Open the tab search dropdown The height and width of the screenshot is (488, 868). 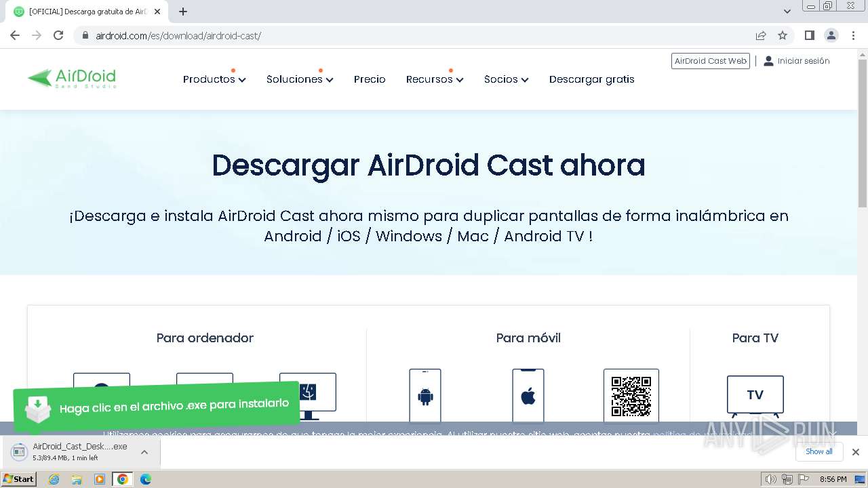pos(787,12)
